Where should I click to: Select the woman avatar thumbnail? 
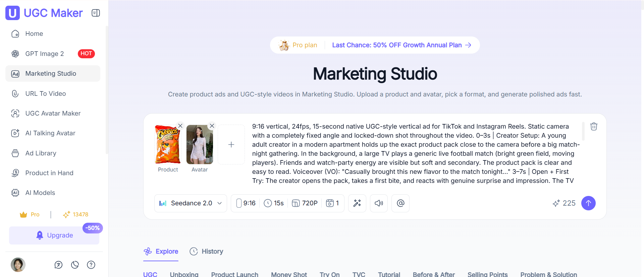pos(200,144)
